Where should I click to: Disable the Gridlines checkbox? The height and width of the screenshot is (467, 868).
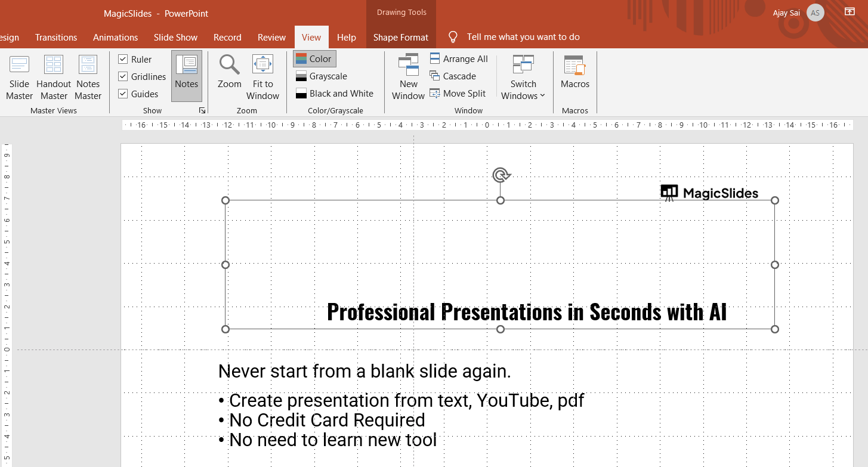pyautogui.click(x=123, y=76)
